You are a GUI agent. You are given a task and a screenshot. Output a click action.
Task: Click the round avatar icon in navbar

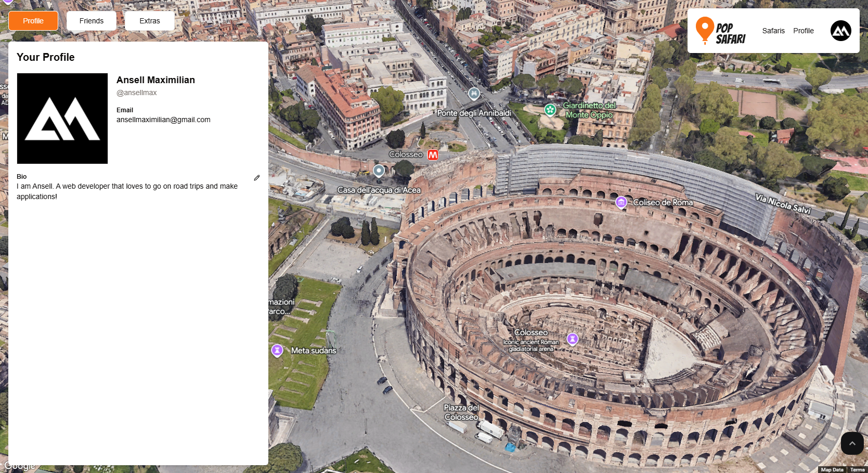click(840, 31)
